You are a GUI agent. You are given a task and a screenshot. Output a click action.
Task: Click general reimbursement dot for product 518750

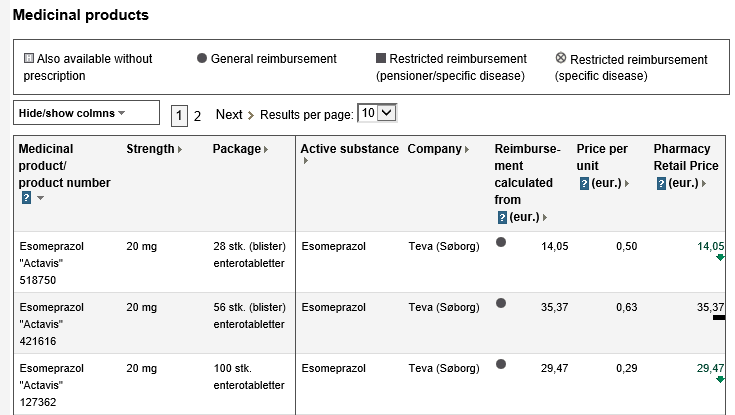click(x=501, y=242)
